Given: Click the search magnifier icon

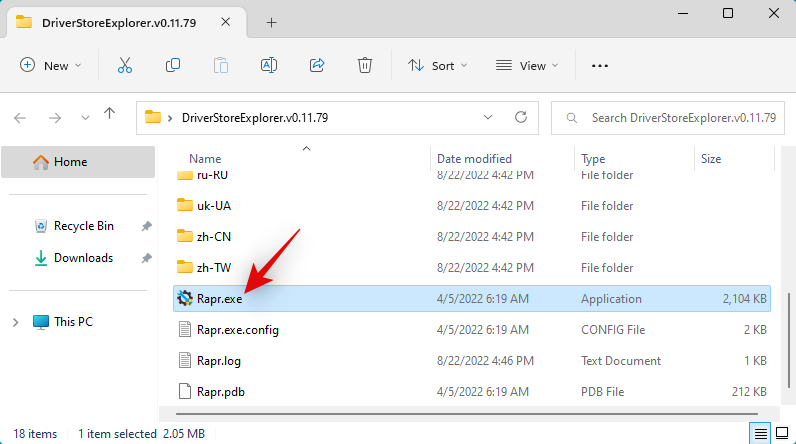Looking at the screenshot, I should pos(572,118).
